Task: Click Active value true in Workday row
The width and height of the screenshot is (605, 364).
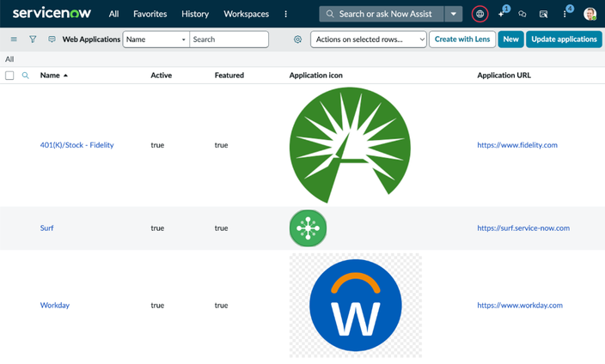Action: coord(157,305)
